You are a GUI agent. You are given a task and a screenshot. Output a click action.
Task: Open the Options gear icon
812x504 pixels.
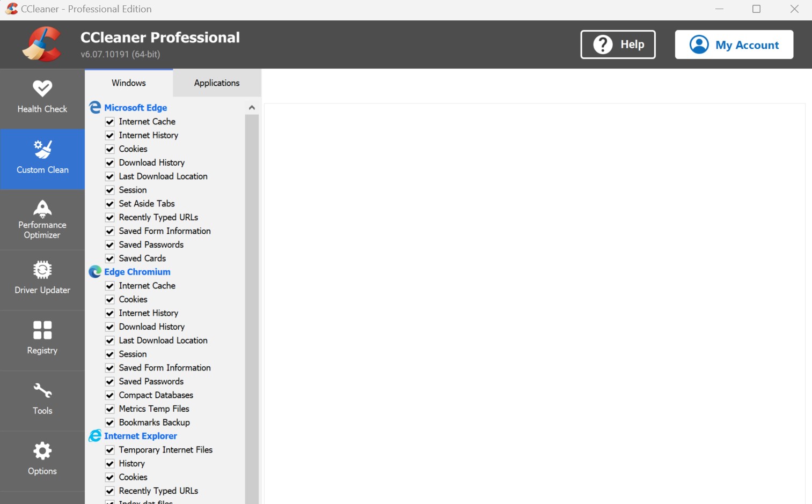pos(42,451)
